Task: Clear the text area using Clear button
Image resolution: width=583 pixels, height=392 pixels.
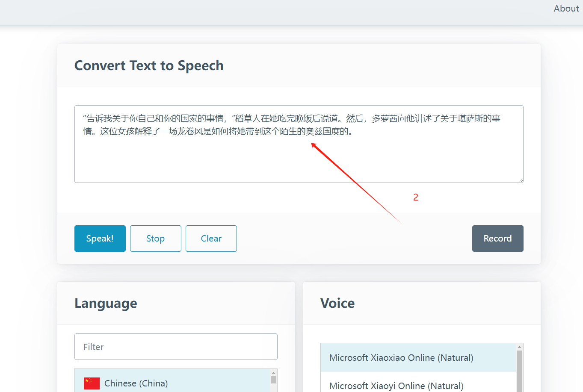Action: [x=211, y=238]
